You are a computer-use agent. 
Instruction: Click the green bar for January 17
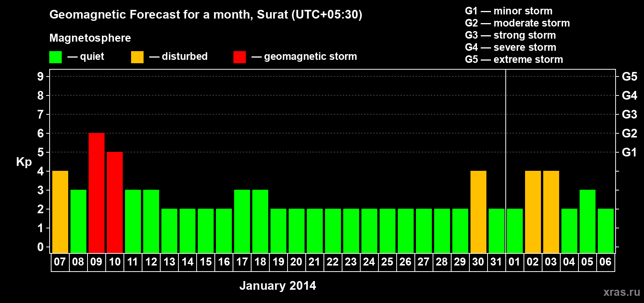[x=242, y=221]
